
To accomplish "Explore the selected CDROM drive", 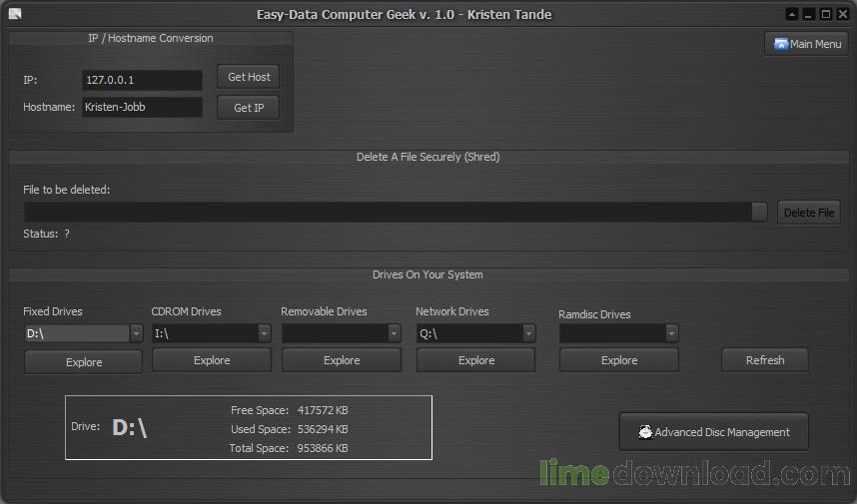I will pos(212,360).
